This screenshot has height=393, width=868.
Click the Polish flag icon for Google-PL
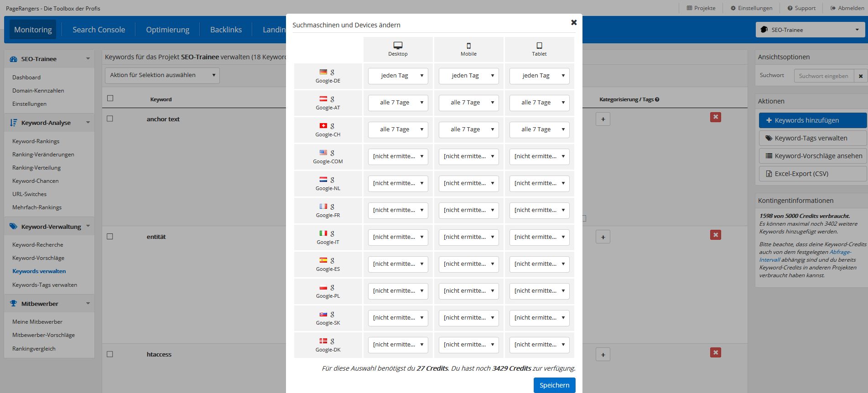click(323, 287)
